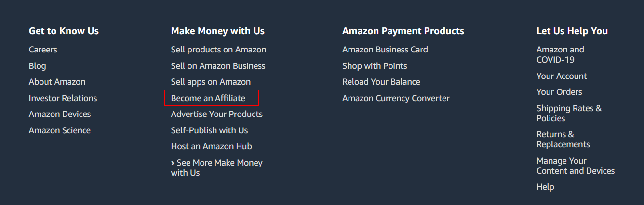Go to Your Orders
The width and height of the screenshot is (644, 205).
(x=559, y=92)
